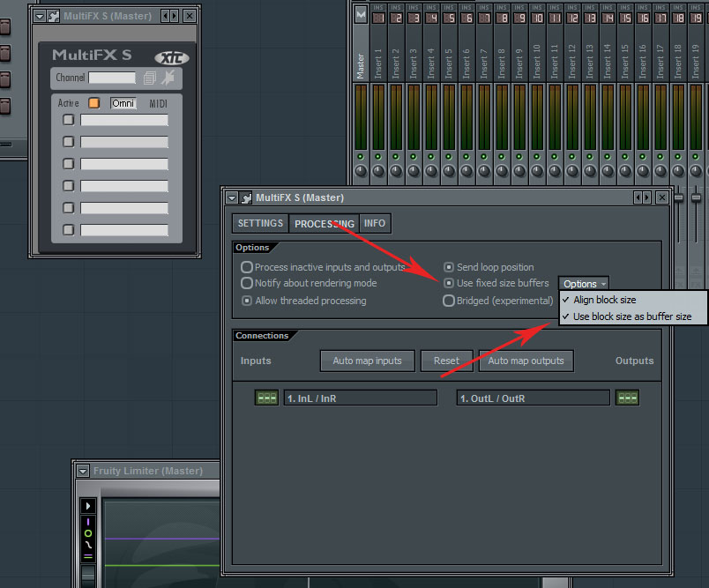Click the Omni MIDI selector
The height and width of the screenshot is (588, 709).
pyautogui.click(x=123, y=103)
